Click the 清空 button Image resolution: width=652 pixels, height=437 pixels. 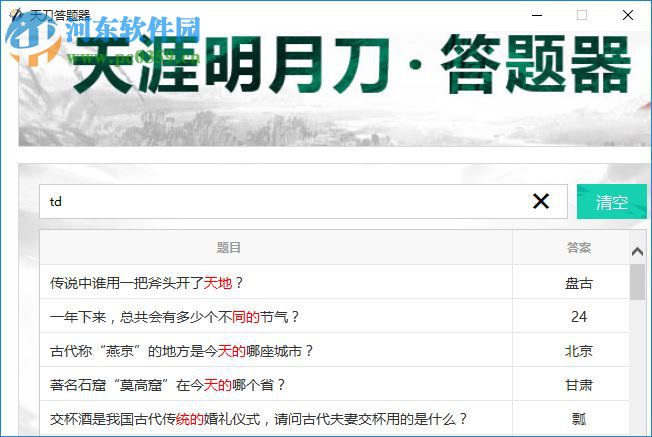pos(611,202)
